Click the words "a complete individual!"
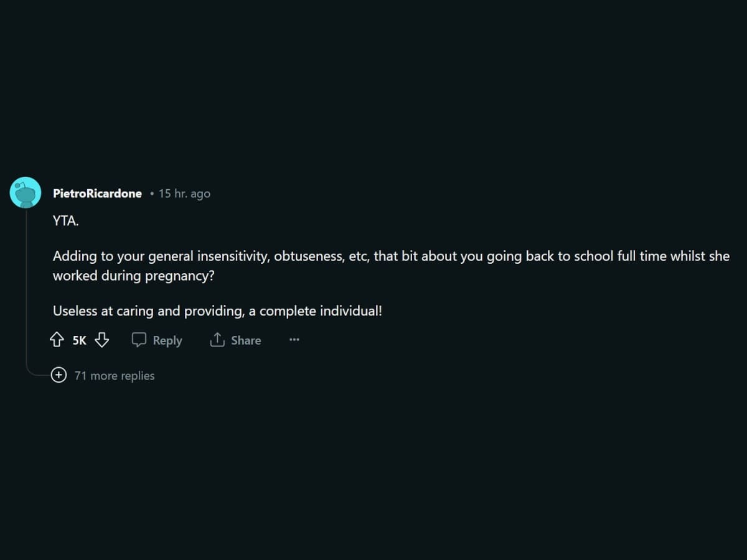Screen dimensions: 747x560 (316, 311)
